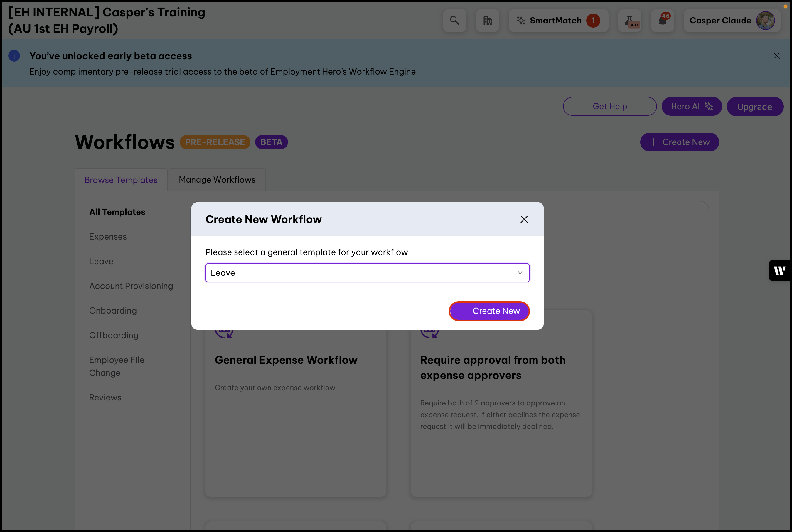Image resolution: width=792 pixels, height=532 pixels.
Task: Switch to Manage Workflows tab
Action: (217, 180)
